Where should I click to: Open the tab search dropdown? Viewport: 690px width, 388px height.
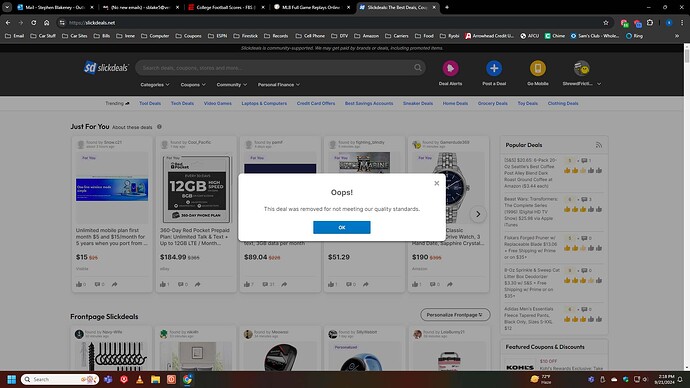point(7,7)
